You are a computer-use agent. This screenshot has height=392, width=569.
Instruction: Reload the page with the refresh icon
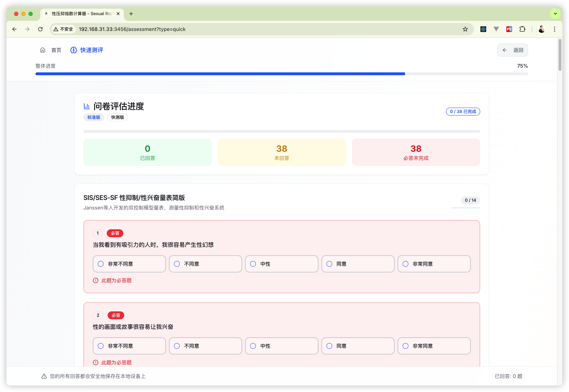(x=41, y=29)
